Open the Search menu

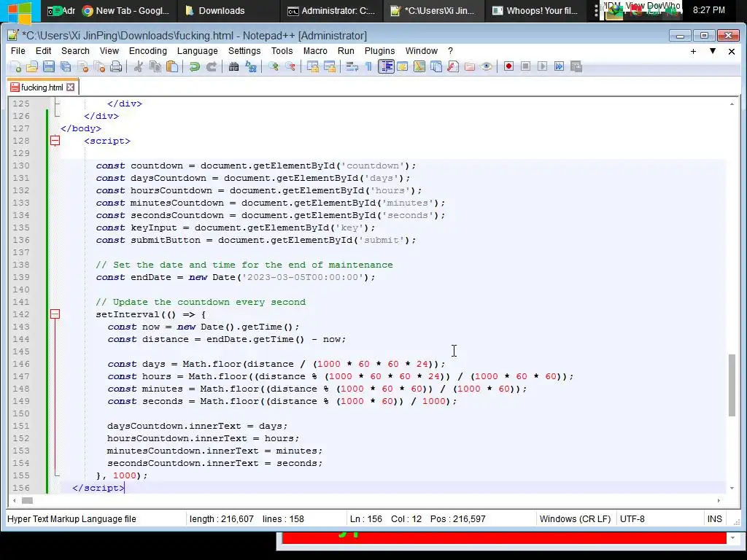coord(75,51)
